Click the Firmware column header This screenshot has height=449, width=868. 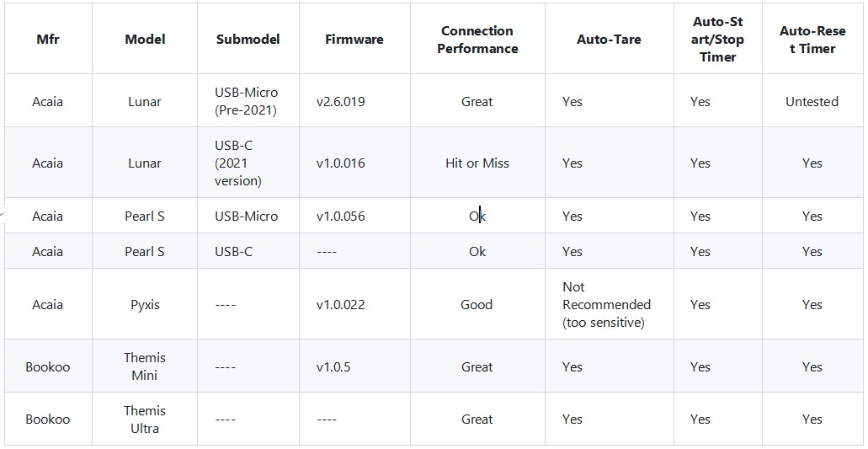coord(354,40)
